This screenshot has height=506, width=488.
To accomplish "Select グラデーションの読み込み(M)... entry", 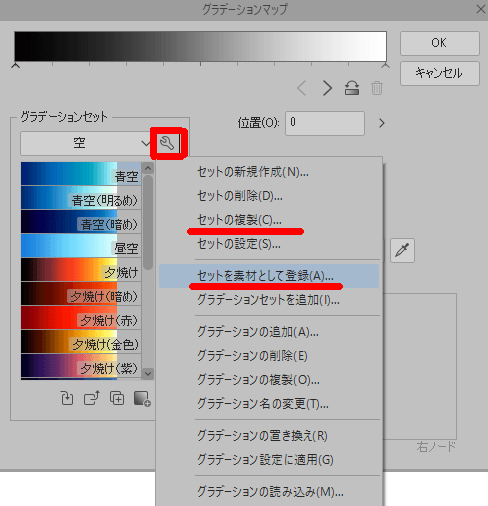I will (269, 492).
